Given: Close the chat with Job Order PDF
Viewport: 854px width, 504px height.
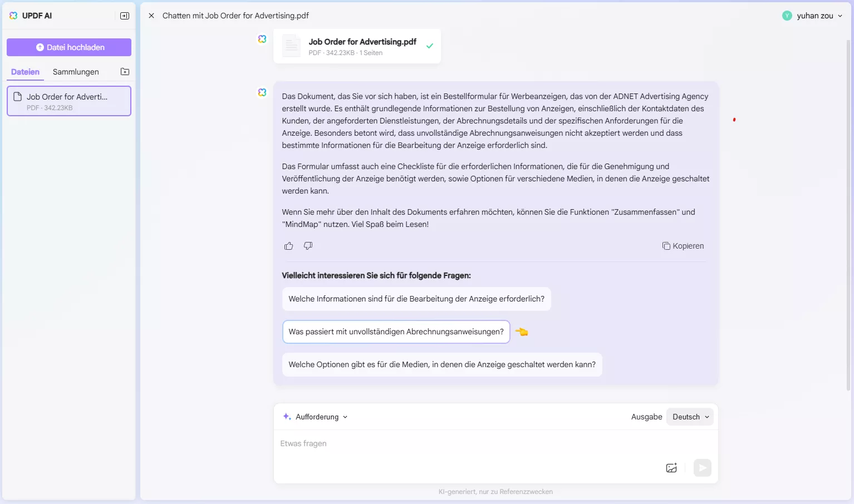Looking at the screenshot, I should [151, 16].
